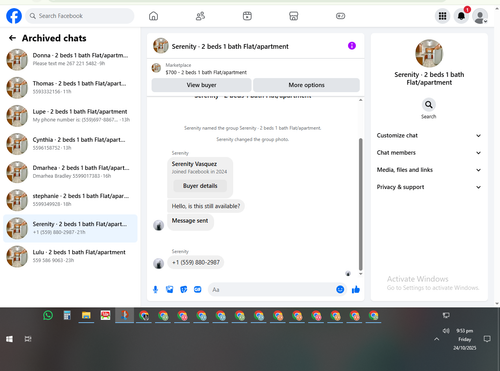Open the Gaming tab
The width and height of the screenshot is (500, 371).
click(x=340, y=16)
